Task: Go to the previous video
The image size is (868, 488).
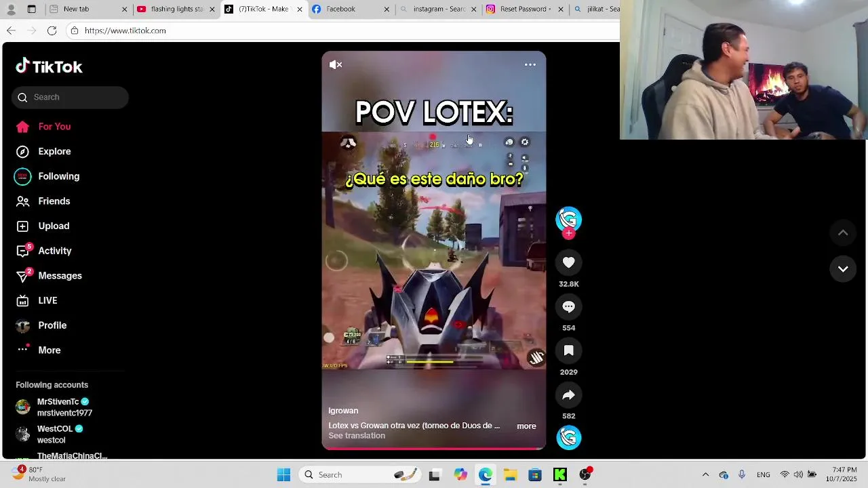Action: coord(843,233)
